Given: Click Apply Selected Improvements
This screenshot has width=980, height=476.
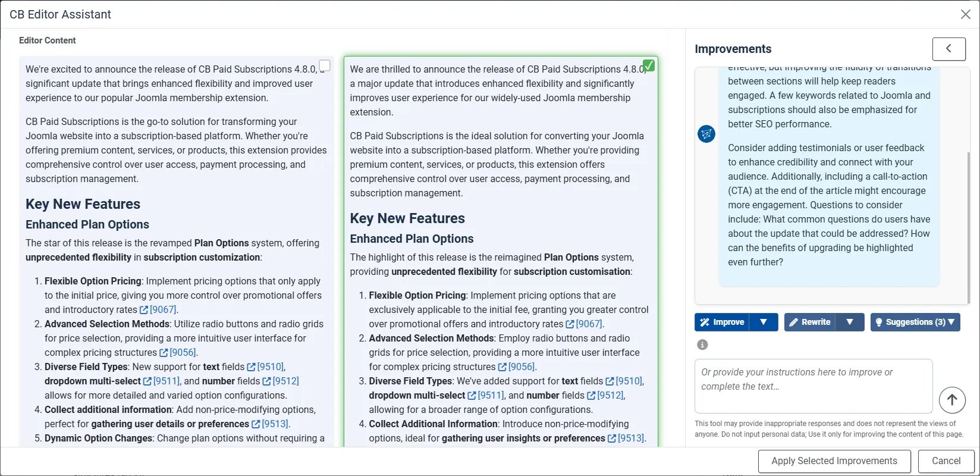Looking at the screenshot, I should (834, 461).
